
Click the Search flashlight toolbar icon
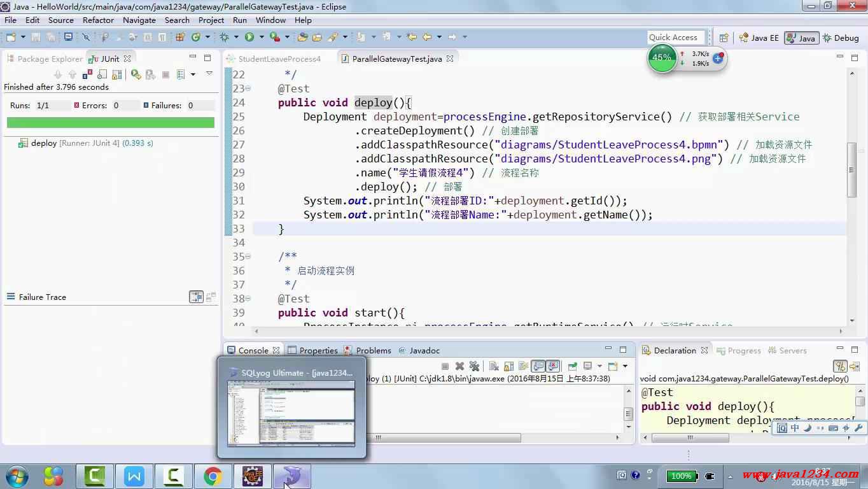click(332, 37)
